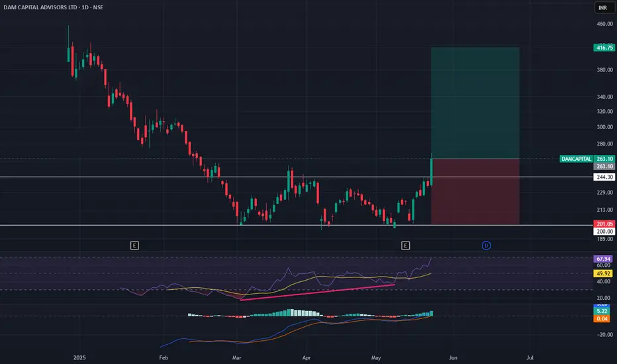This screenshot has height=364, width=617.
Task: Open the INR currency selector
Action: (604, 7)
